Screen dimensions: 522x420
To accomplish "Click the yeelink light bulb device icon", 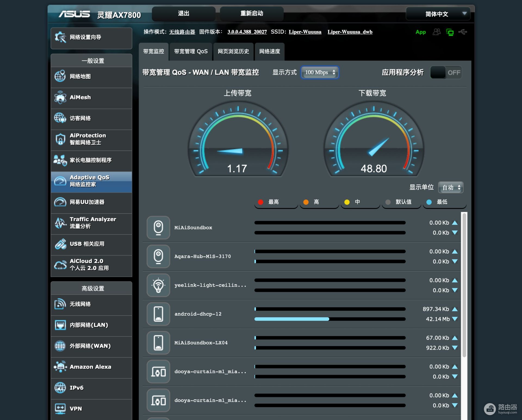I will [x=158, y=285].
